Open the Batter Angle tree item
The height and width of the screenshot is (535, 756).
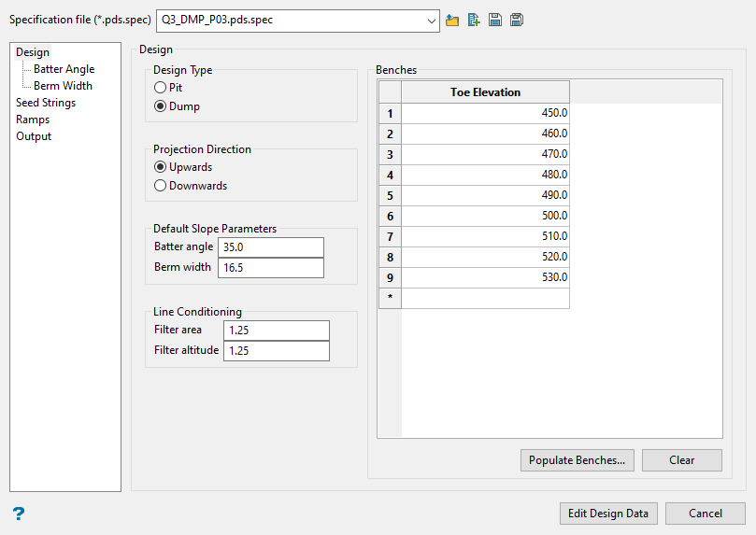64,69
